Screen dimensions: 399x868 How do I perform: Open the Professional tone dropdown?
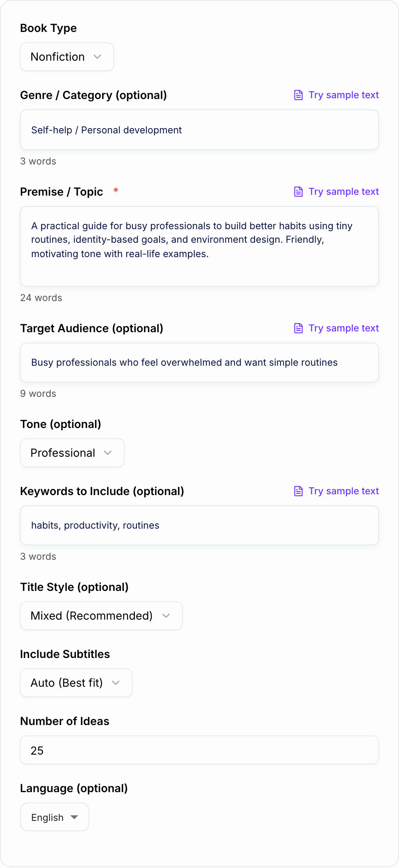72,453
